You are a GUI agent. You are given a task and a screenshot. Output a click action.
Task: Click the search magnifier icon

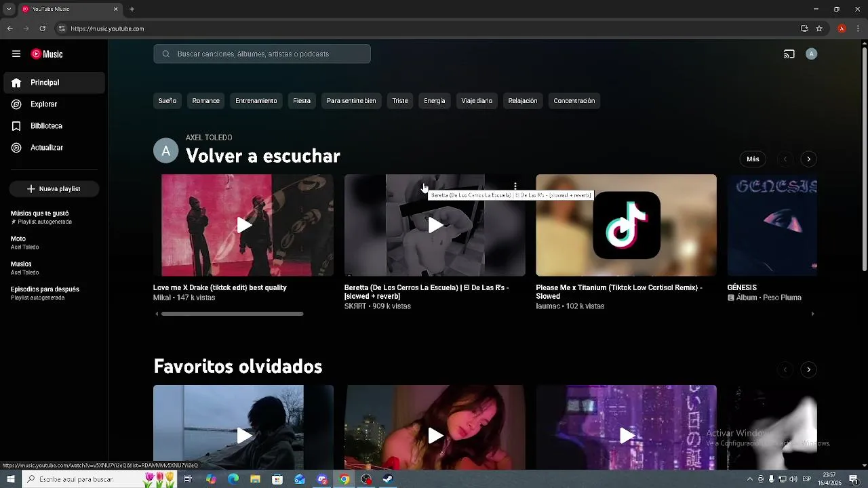(165, 54)
